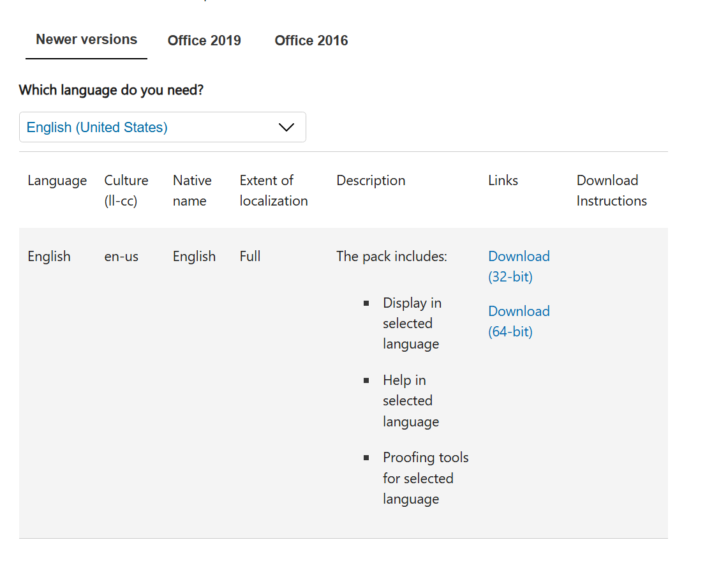
Task: Open the Office 2019 tab
Action: pyautogui.click(x=204, y=41)
